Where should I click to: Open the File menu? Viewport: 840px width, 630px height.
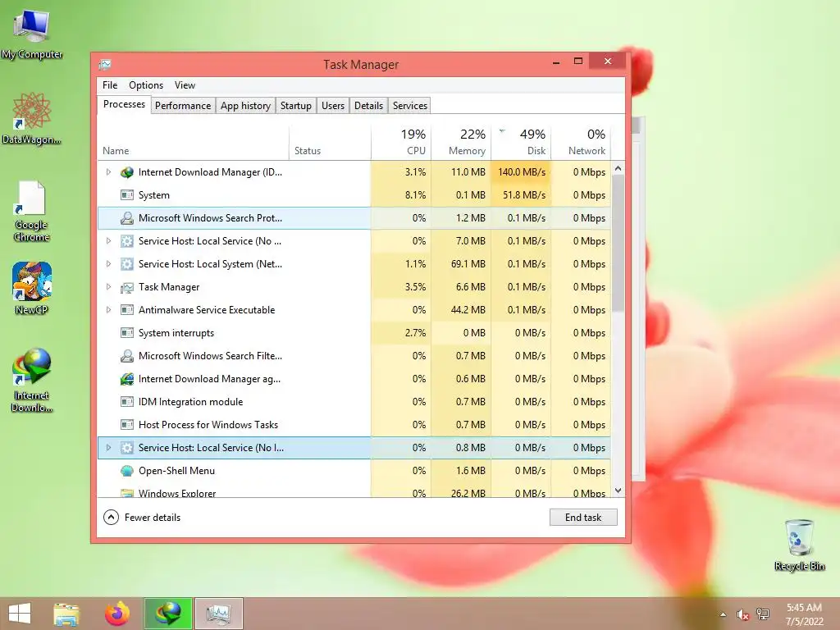tap(110, 85)
